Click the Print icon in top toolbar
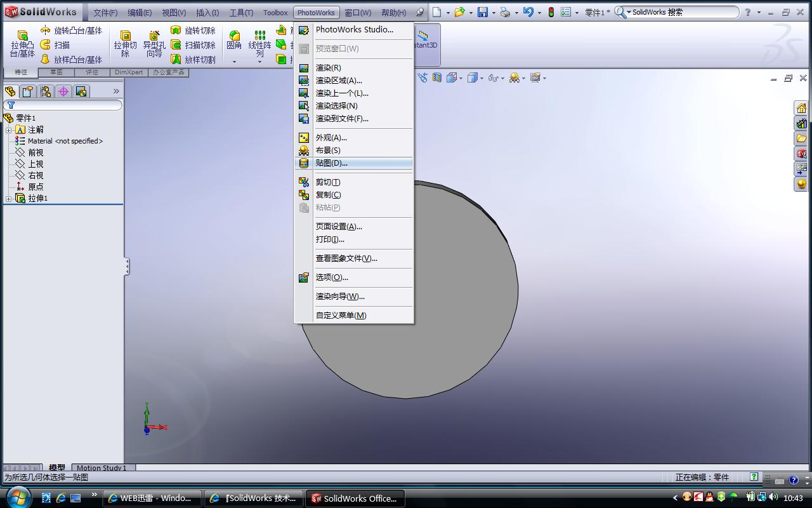This screenshot has width=812, height=508. pos(505,12)
